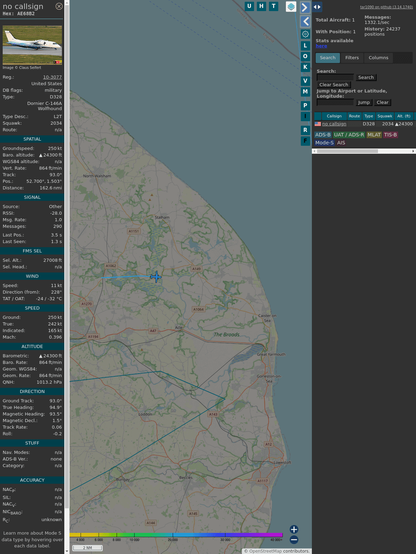Click the Clear Search button
The image size is (416, 554).
click(x=334, y=84)
